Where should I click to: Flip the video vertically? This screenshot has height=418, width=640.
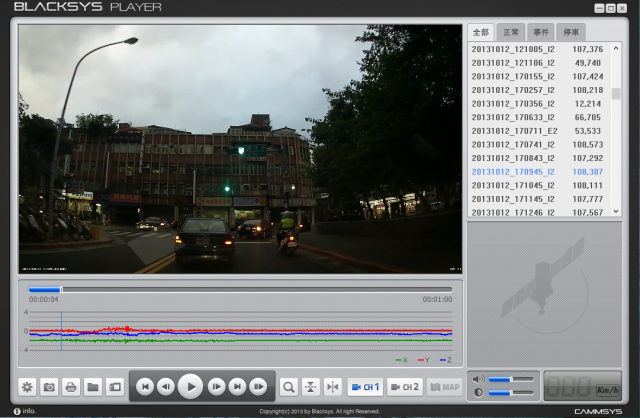point(311,387)
